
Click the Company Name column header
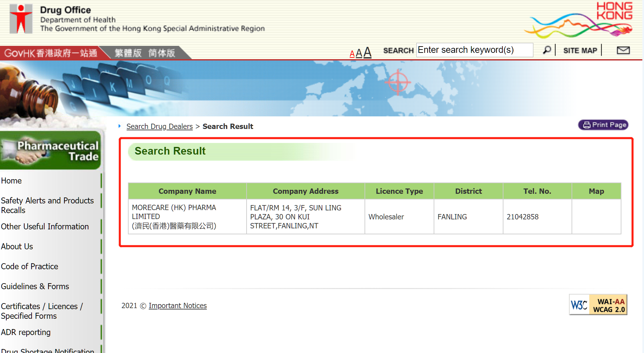[187, 191]
